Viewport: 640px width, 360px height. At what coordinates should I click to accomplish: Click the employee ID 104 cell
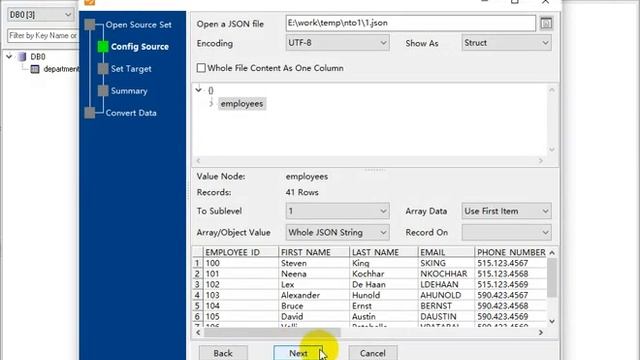(x=241, y=306)
